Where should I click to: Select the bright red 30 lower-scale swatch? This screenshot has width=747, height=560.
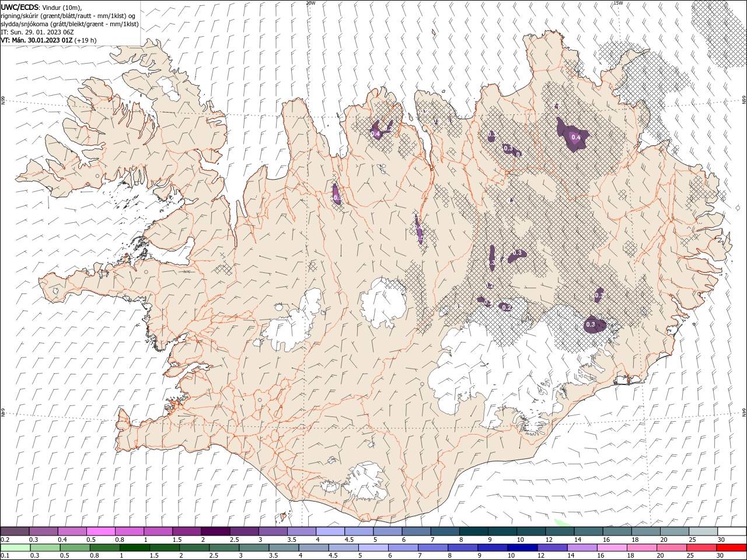tap(731, 548)
